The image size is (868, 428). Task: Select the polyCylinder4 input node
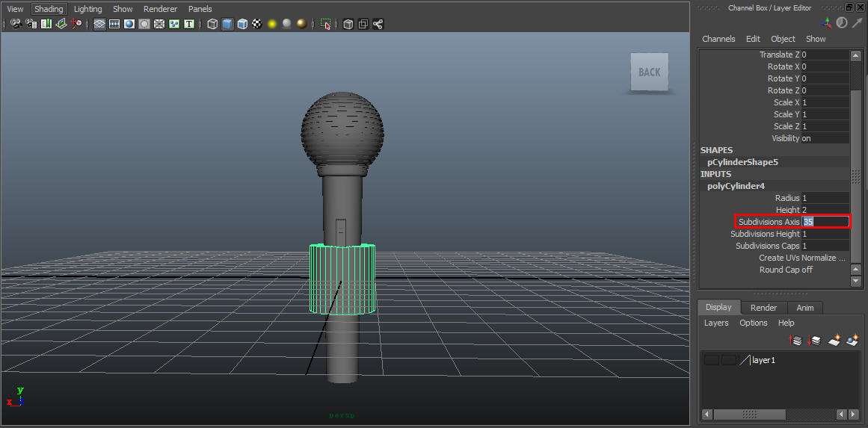(x=736, y=186)
